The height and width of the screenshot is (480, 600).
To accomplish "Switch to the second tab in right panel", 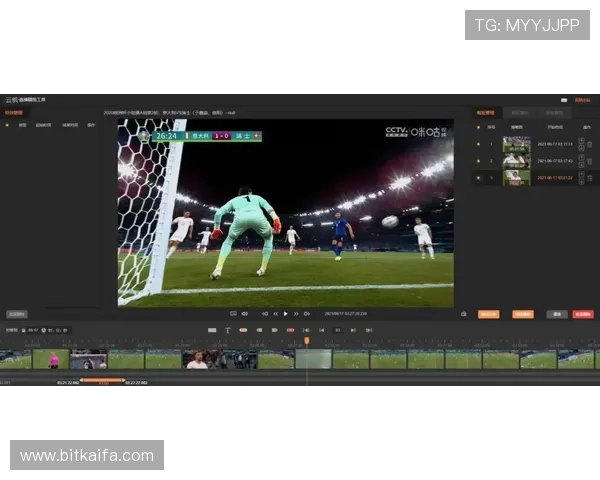I will (520, 113).
